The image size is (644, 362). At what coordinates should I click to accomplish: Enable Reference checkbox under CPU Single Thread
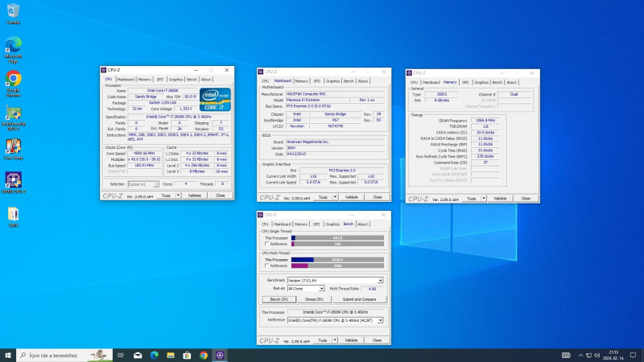268,244
